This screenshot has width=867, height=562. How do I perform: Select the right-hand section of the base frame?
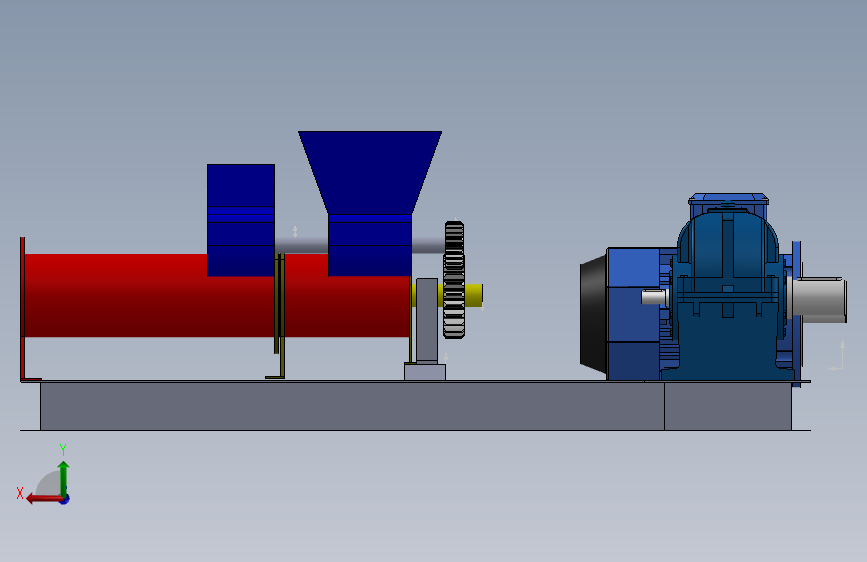tap(728, 405)
